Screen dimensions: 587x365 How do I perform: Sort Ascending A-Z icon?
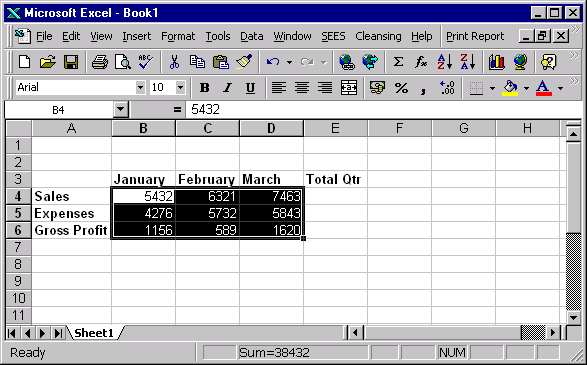coord(445,62)
